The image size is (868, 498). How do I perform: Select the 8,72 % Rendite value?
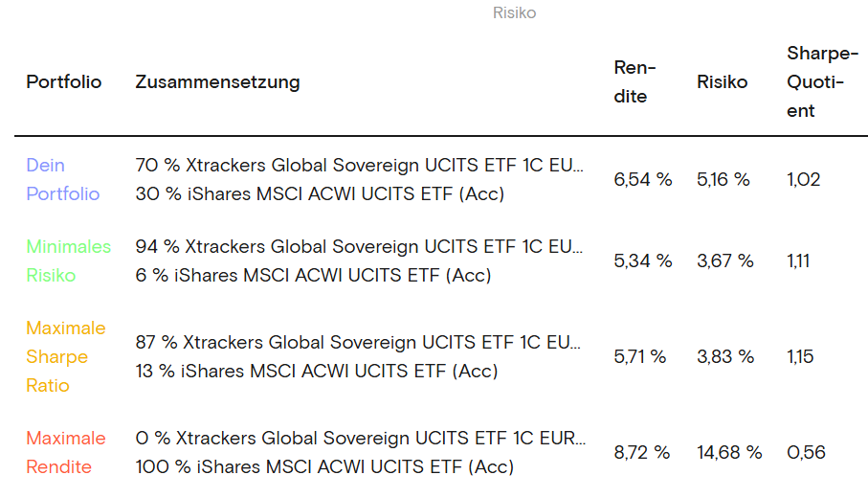pyautogui.click(x=642, y=452)
